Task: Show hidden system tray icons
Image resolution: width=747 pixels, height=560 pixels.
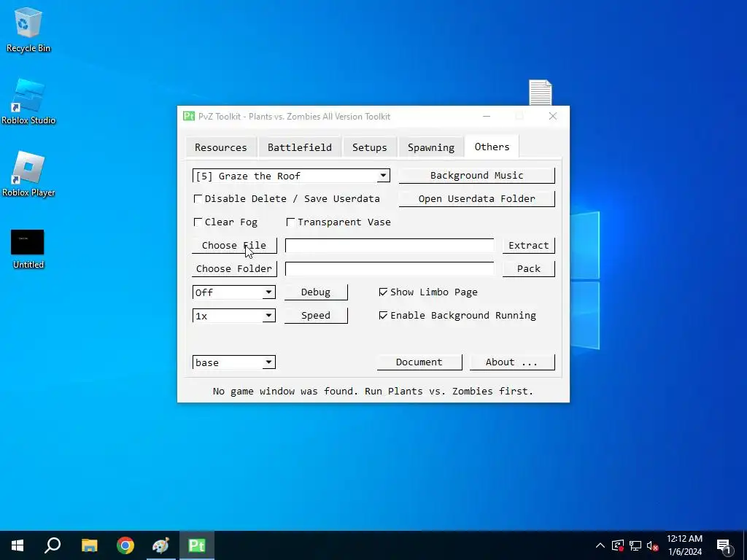Action: click(600, 545)
